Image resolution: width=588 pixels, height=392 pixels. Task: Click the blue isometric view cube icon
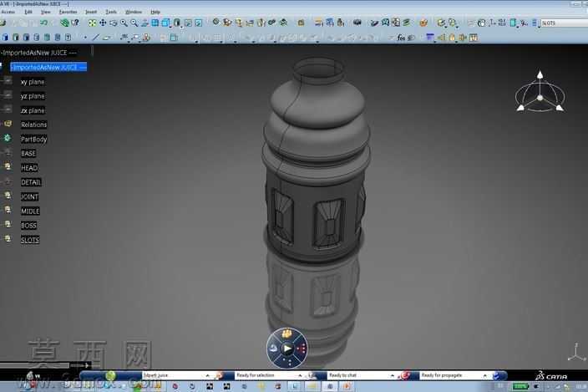pos(165,23)
